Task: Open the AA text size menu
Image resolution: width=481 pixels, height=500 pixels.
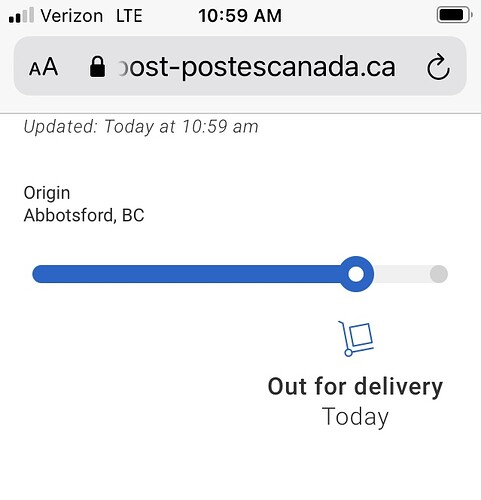Action: click(x=43, y=67)
